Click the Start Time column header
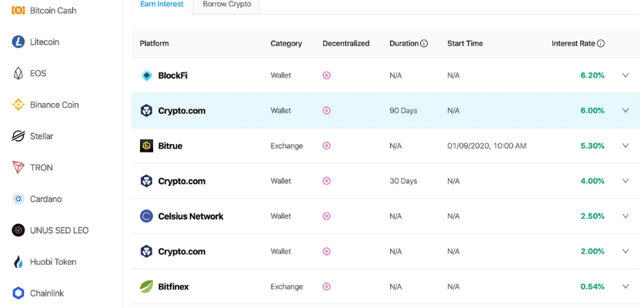The height and width of the screenshot is (308, 644). [x=465, y=43]
